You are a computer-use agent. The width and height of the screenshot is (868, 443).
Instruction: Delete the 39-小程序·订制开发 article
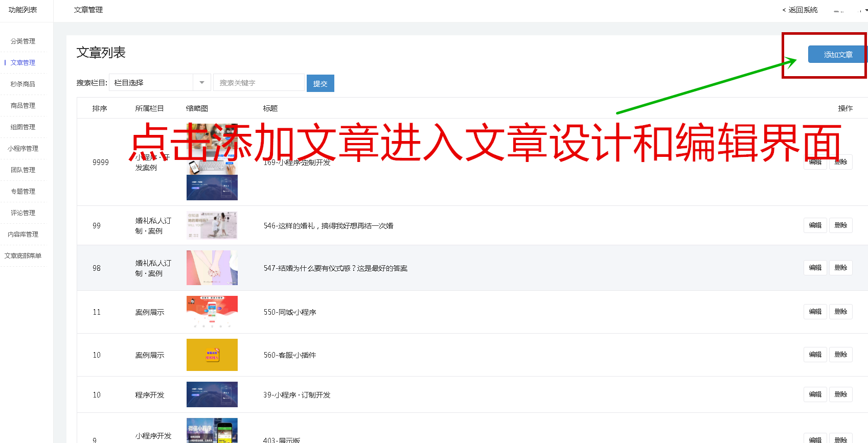pyautogui.click(x=841, y=394)
